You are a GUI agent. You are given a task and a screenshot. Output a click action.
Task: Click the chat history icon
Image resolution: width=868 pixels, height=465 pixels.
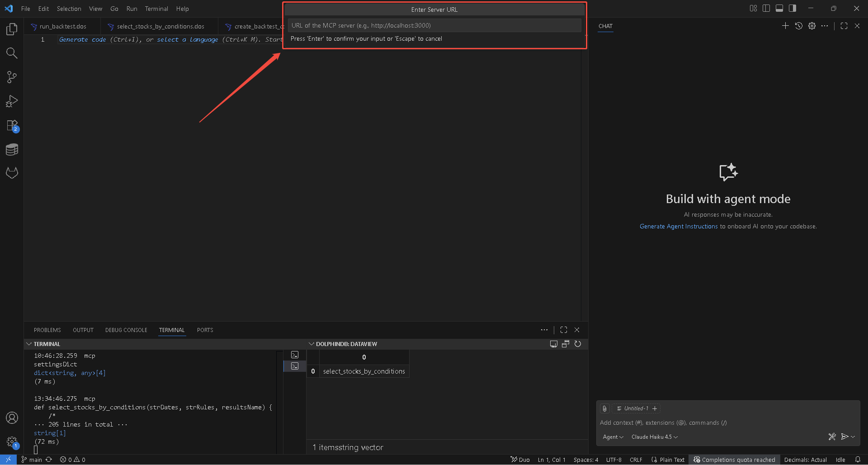click(799, 26)
